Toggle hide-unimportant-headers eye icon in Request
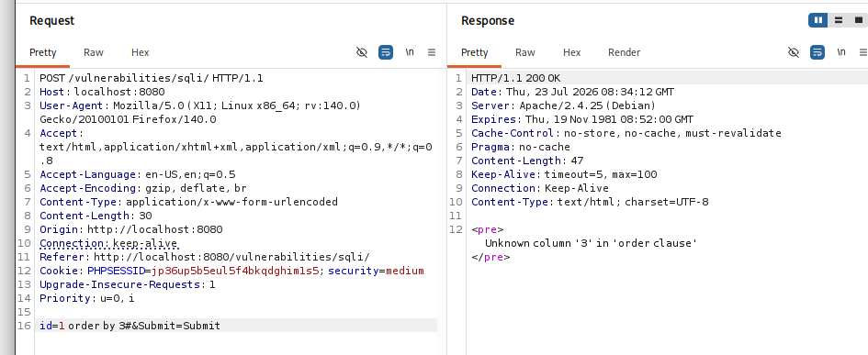 pyautogui.click(x=362, y=52)
